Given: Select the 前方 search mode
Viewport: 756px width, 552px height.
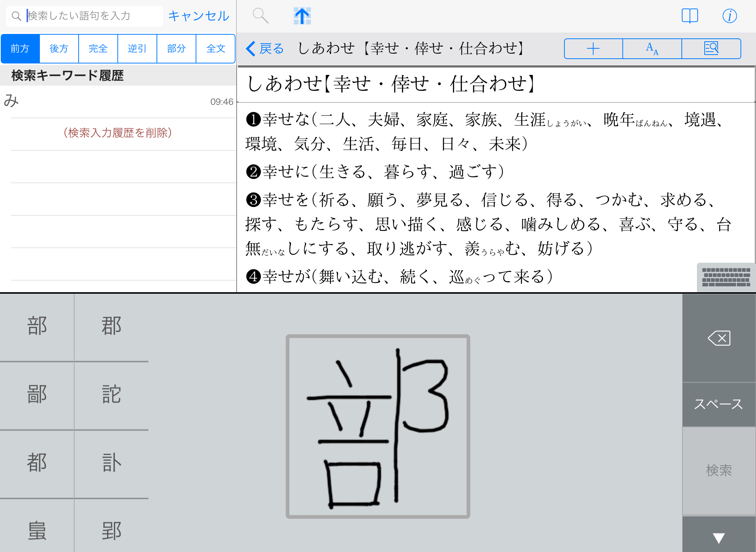Looking at the screenshot, I should coord(20,49).
